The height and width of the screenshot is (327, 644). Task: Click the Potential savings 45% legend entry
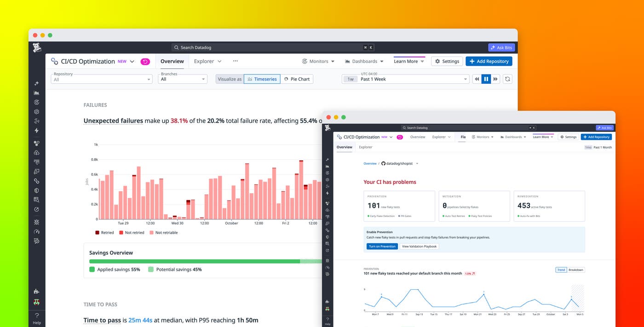click(x=175, y=270)
